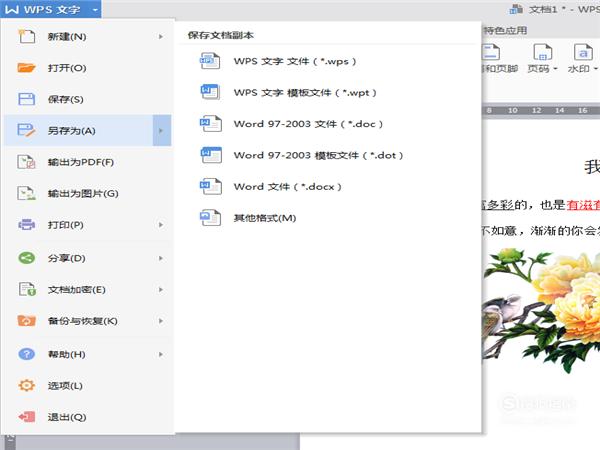
Task: Click the New document icon
Action: pos(27,37)
